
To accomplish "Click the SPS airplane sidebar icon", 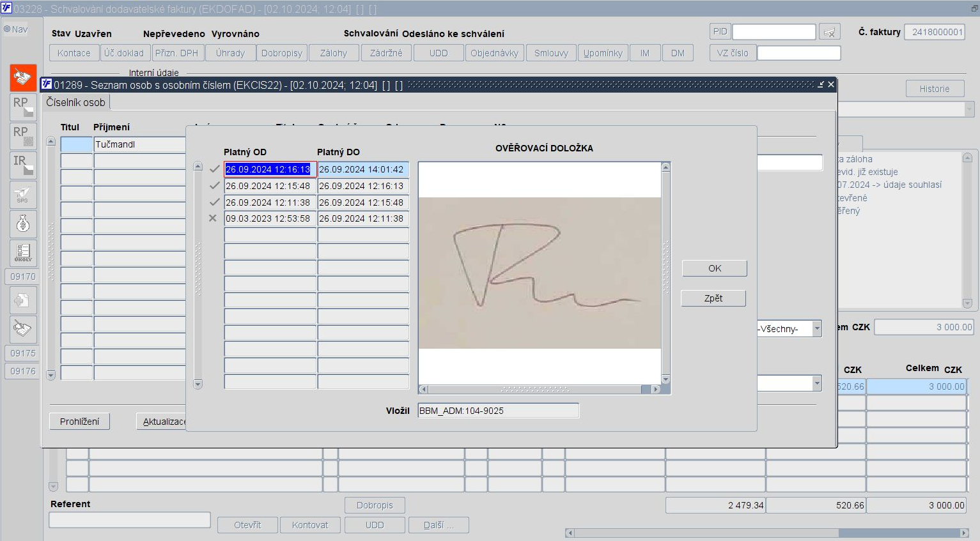I will 23,195.
